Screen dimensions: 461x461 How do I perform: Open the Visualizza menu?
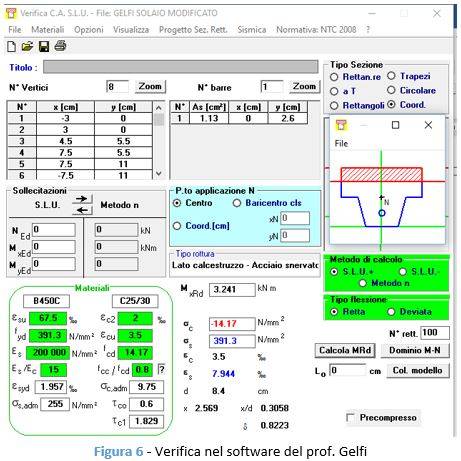[x=131, y=30]
